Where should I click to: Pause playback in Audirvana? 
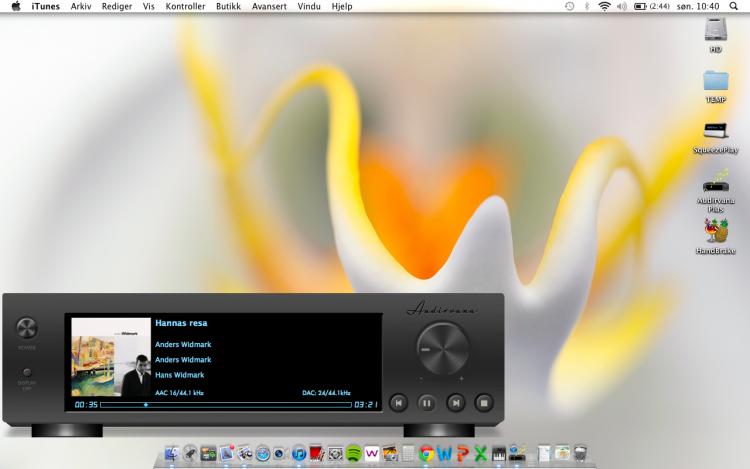point(426,403)
